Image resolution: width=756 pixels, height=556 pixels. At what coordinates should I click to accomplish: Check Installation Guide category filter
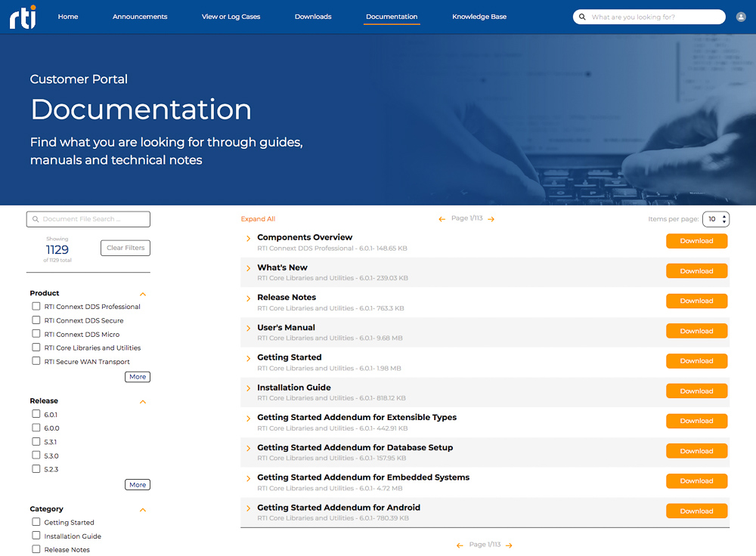[x=36, y=536]
